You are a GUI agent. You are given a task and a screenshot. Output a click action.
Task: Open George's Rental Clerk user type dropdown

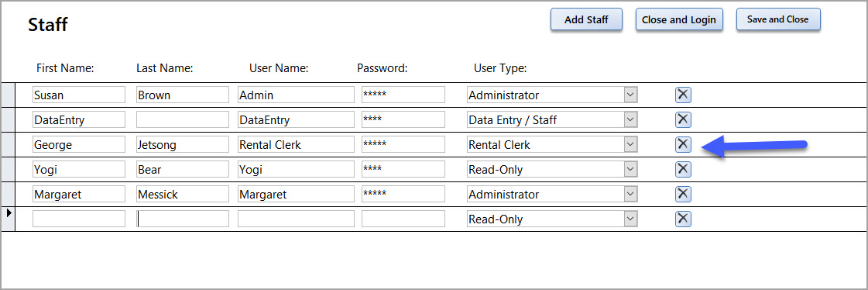630,144
